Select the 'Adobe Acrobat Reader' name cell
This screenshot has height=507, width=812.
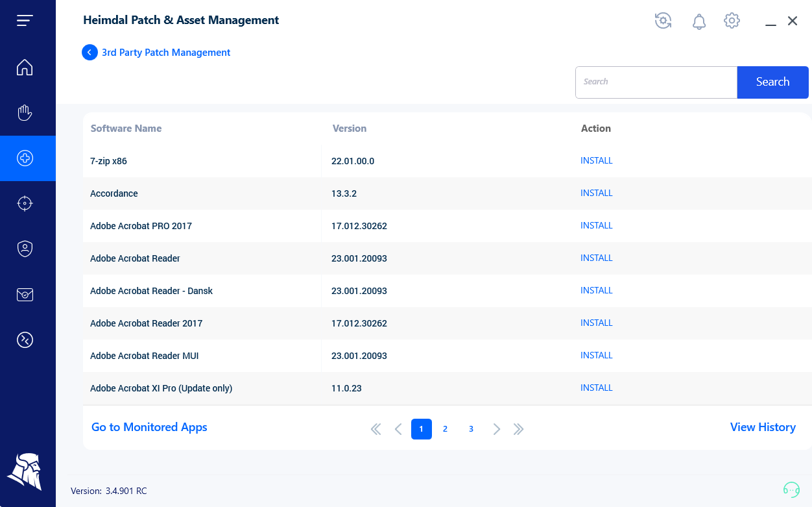[x=135, y=258]
